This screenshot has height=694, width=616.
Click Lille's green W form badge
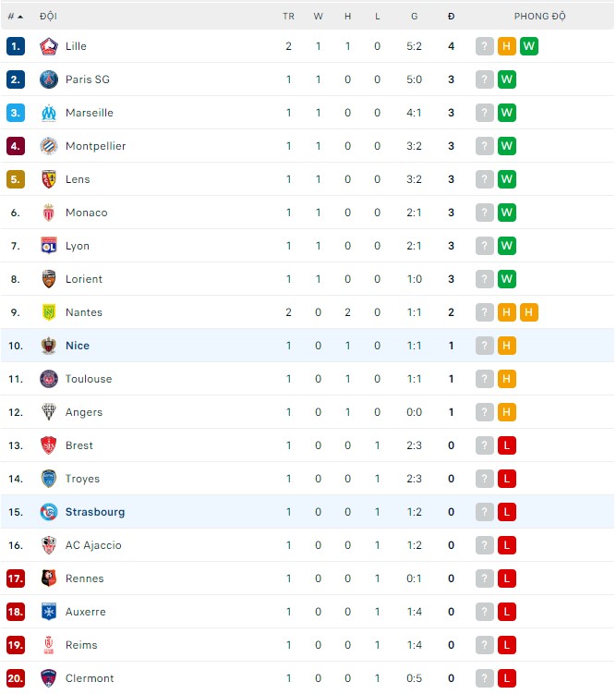529,46
